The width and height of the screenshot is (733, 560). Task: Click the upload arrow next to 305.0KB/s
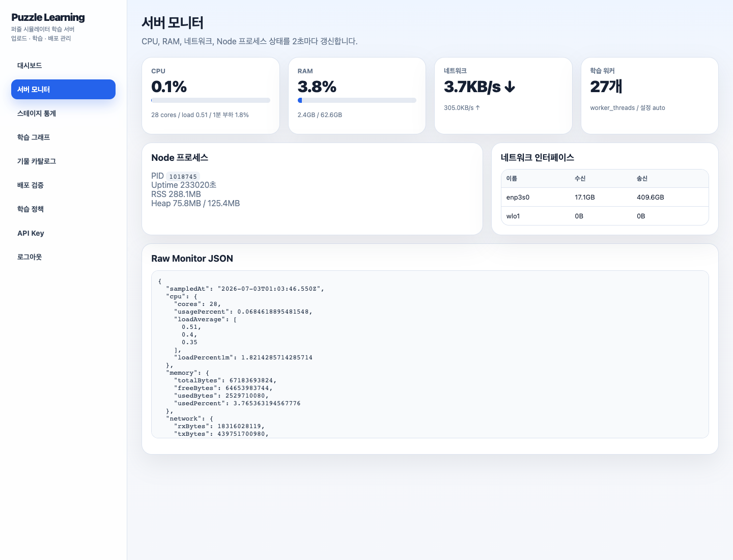click(x=477, y=108)
